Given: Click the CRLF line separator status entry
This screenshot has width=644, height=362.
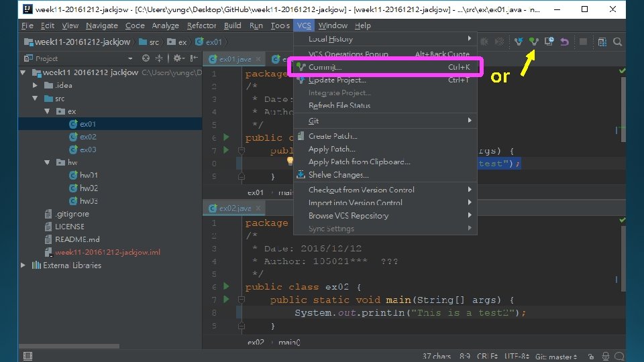Looking at the screenshot, I should [x=488, y=356].
